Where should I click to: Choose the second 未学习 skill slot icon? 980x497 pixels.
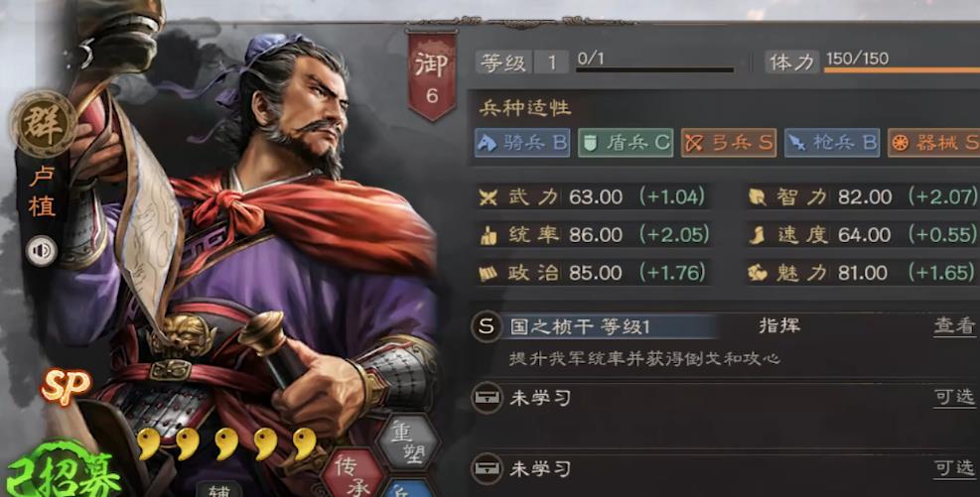487,467
